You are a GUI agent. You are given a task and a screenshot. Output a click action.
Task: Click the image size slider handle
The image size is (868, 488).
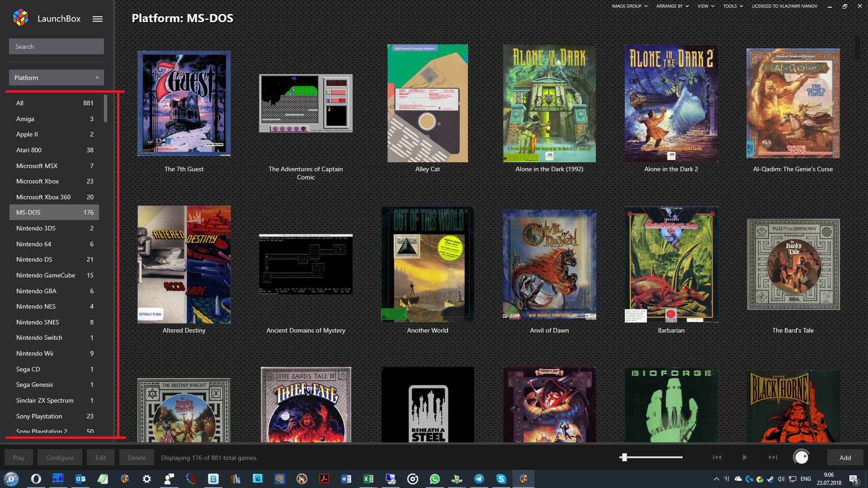[x=624, y=457]
